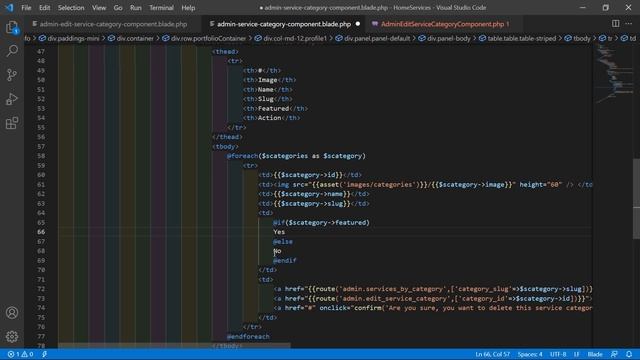Click @else directive on line 67
640x360 pixels.
[283, 242]
